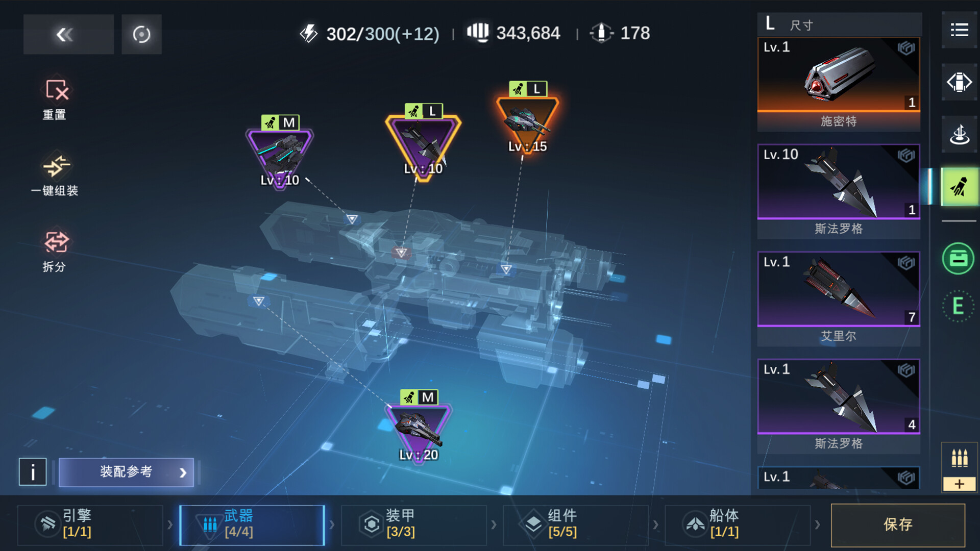Click the double-chevron back button
This screenshot has height=551, width=980.
click(x=68, y=34)
